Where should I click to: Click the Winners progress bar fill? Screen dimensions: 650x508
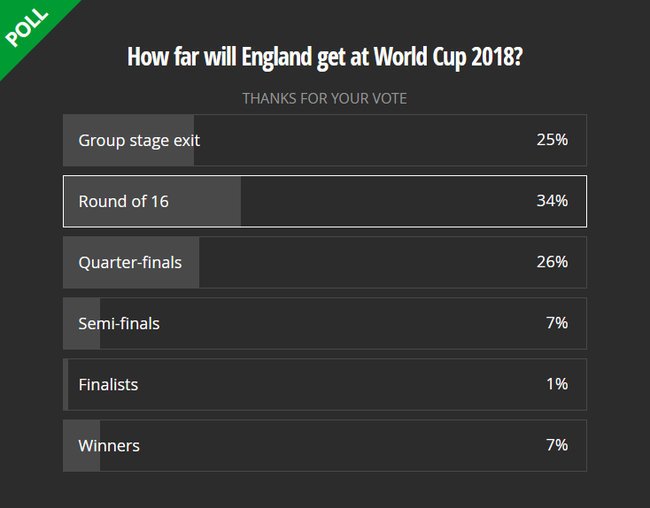[82, 445]
